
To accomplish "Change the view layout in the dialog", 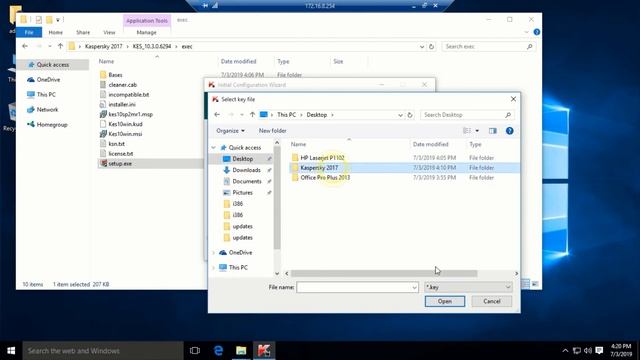I will point(467,131).
